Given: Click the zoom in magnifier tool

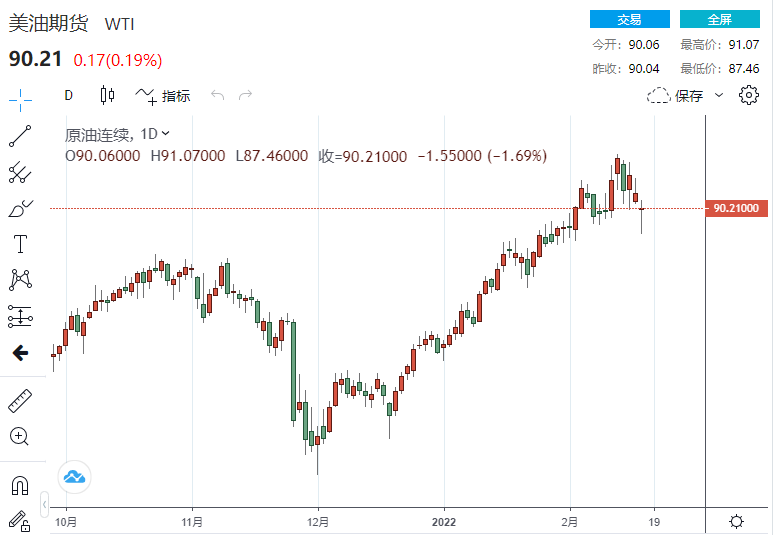Looking at the screenshot, I should (x=20, y=436).
